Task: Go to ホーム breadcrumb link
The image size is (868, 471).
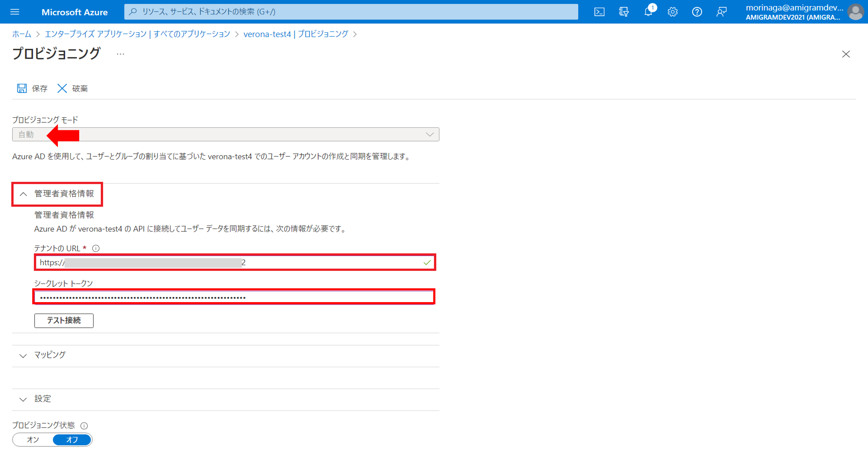Action: 21,34
